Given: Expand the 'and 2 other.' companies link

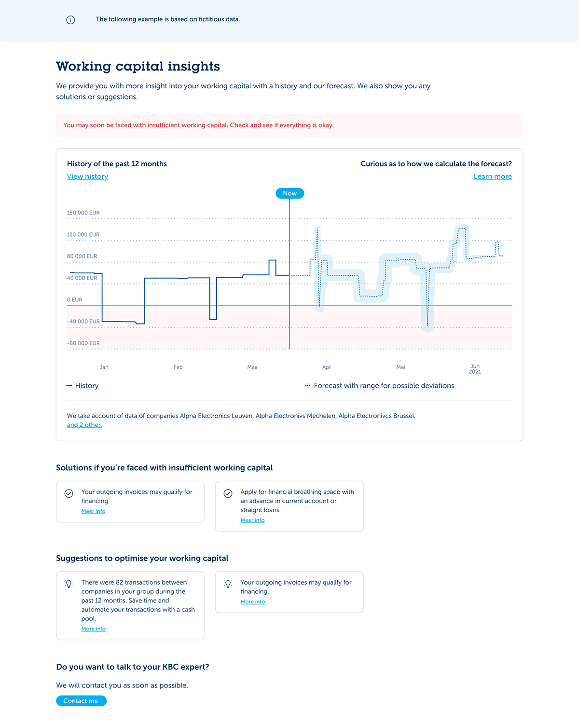Looking at the screenshot, I should point(84,425).
